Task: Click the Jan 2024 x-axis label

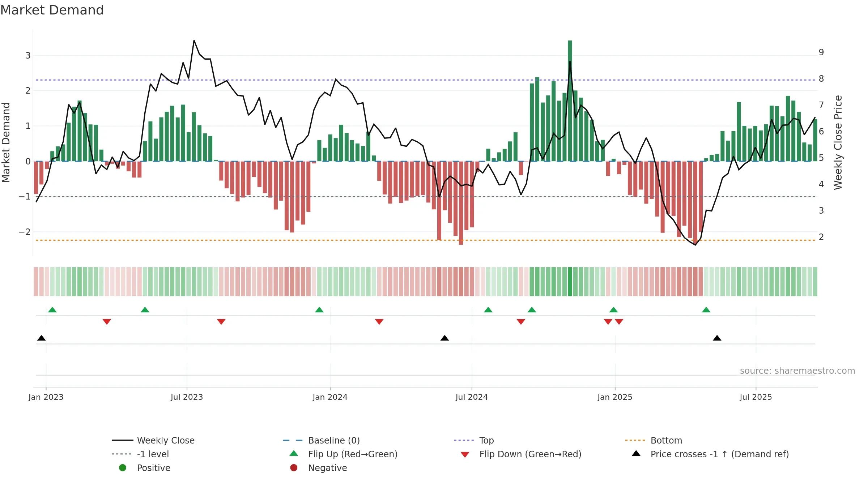Action: (330, 397)
